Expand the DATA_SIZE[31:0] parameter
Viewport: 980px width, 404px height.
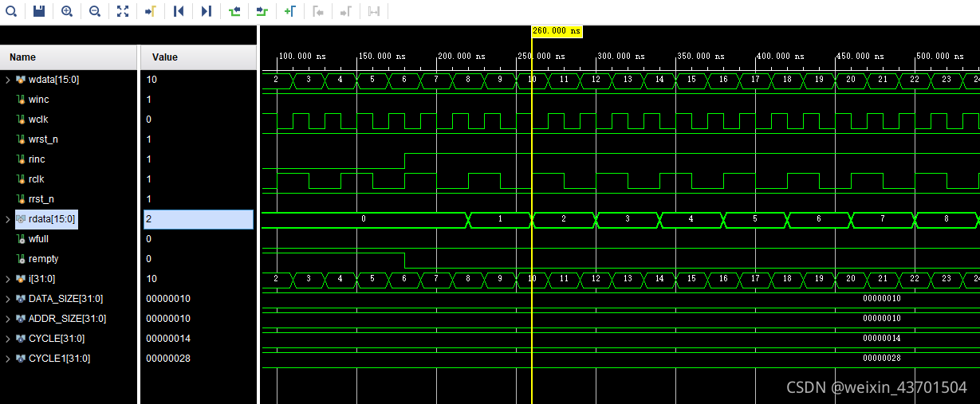pyautogui.click(x=7, y=299)
